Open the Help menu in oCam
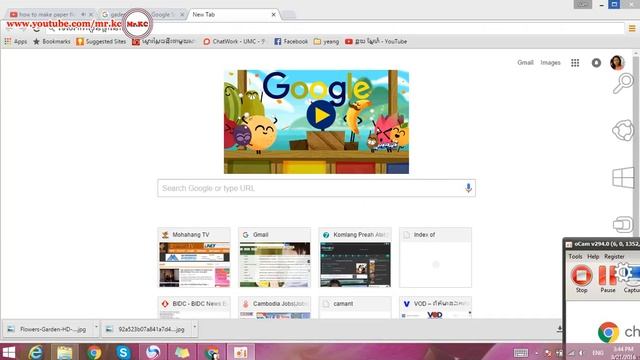 coord(593,256)
